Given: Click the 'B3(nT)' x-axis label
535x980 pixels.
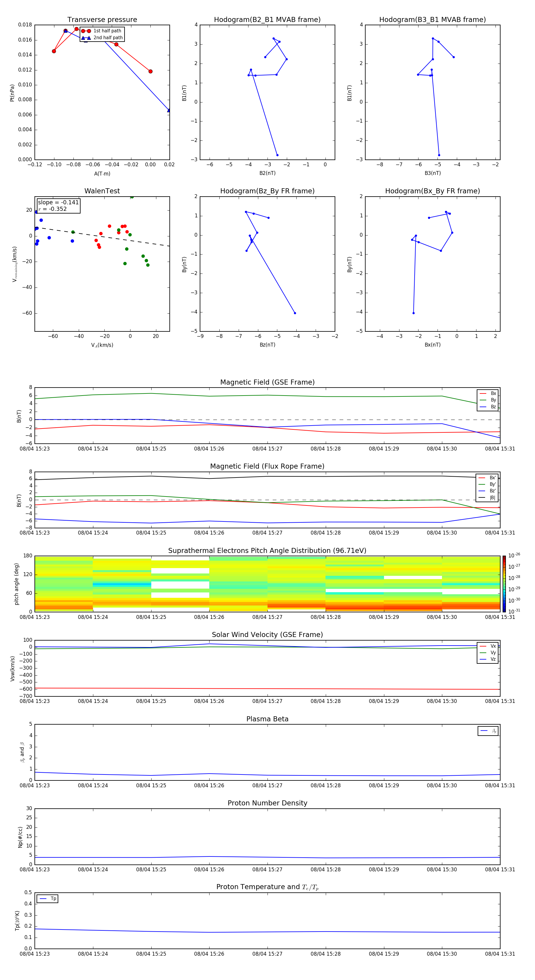Looking at the screenshot, I should pyautogui.click(x=432, y=173).
